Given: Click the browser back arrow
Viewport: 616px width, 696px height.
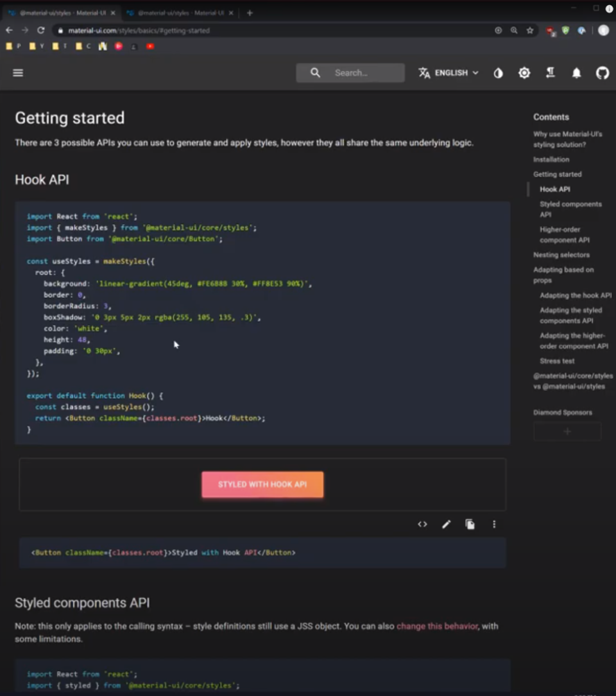Looking at the screenshot, I should pos(10,30).
